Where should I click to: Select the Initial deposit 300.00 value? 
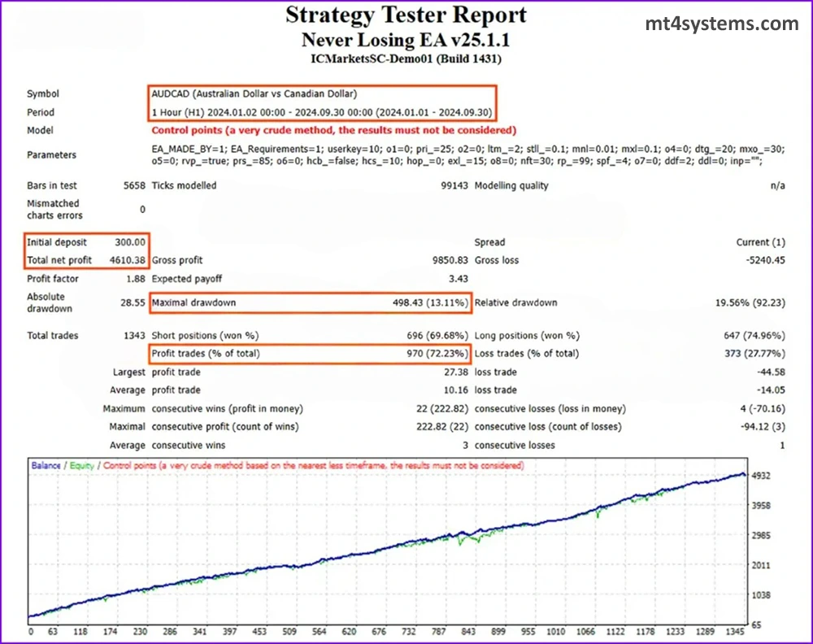(x=130, y=241)
